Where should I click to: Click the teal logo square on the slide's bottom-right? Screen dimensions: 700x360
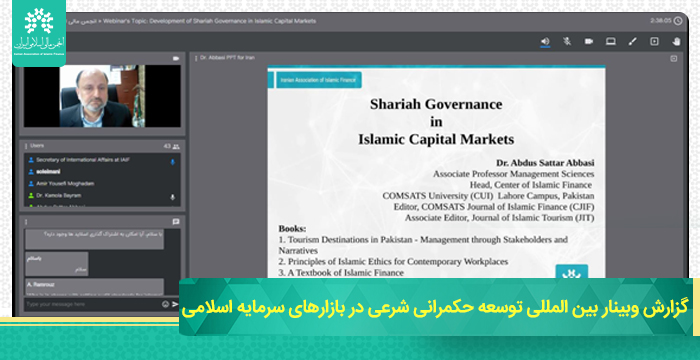pyautogui.click(x=571, y=272)
